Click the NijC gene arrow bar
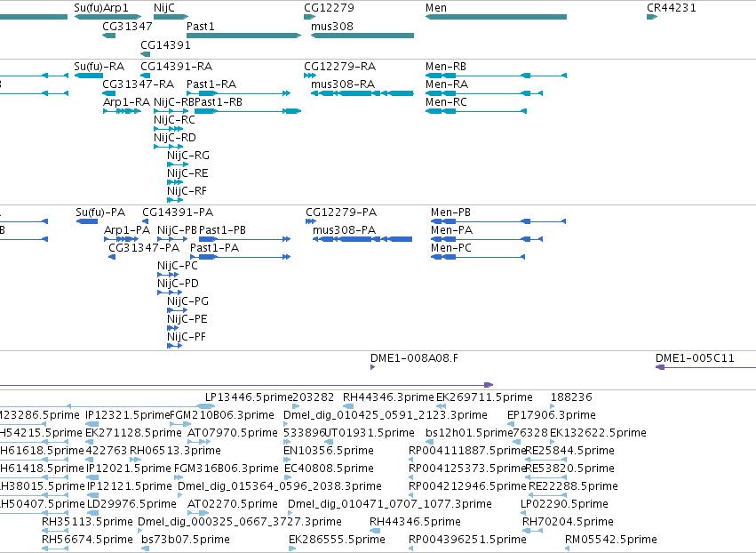Image resolution: width=756 pixels, height=553 pixels. pos(171,17)
